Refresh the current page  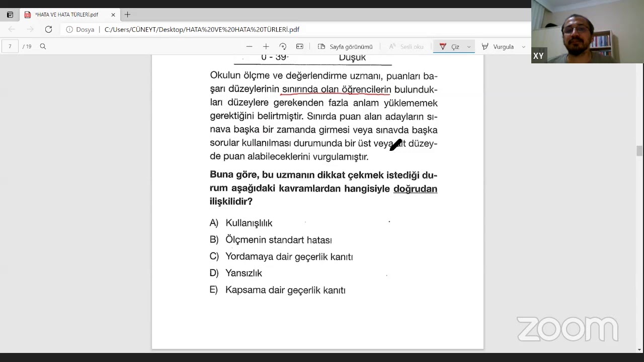pos(48,30)
